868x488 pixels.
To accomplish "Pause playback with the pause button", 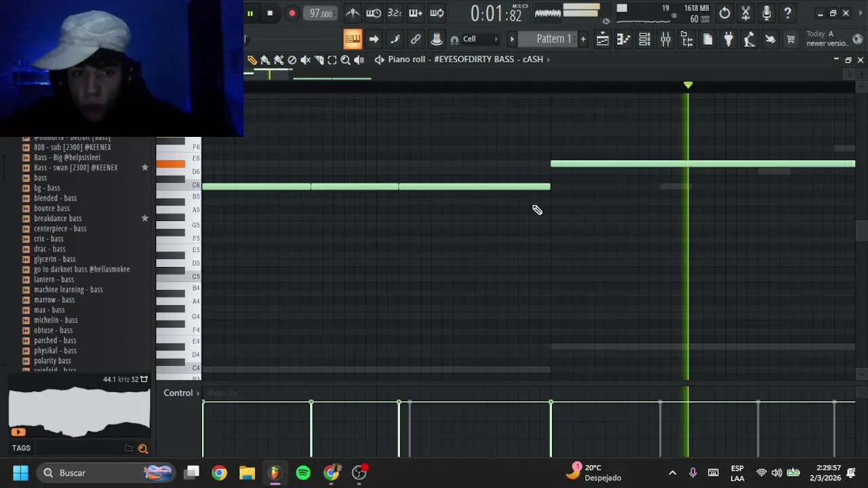I will click(x=250, y=14).
